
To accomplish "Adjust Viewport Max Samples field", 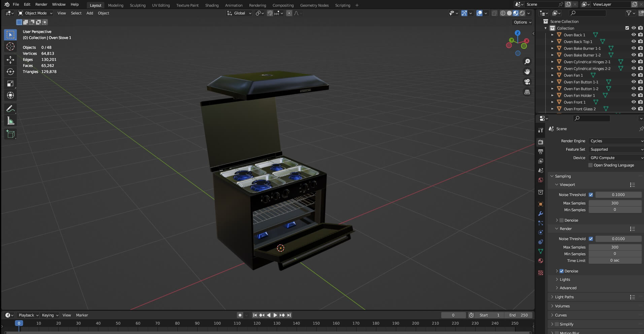I will point(615,203).
